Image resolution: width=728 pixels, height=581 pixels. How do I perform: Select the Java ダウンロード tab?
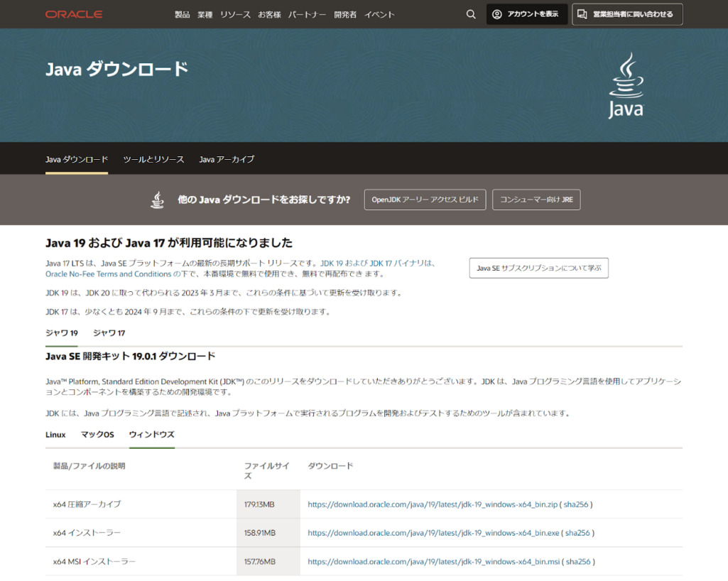click(77, 159)
